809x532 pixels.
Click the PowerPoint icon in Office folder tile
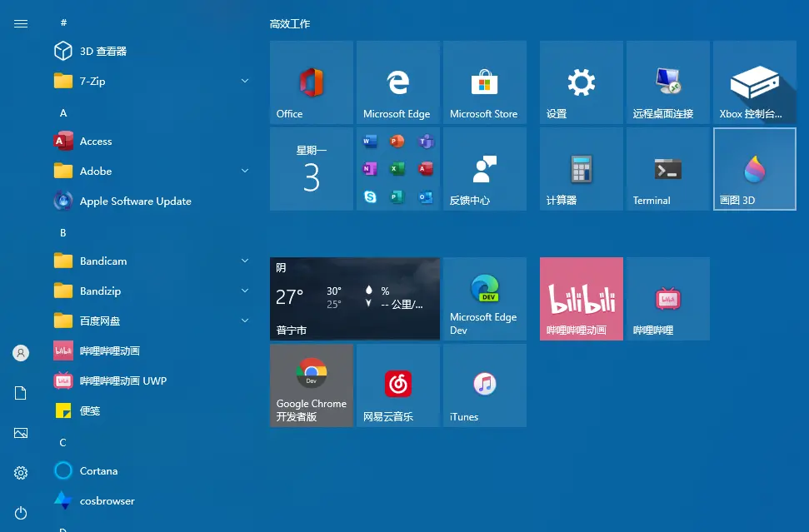pyautogui.click(x=397, y=141)
